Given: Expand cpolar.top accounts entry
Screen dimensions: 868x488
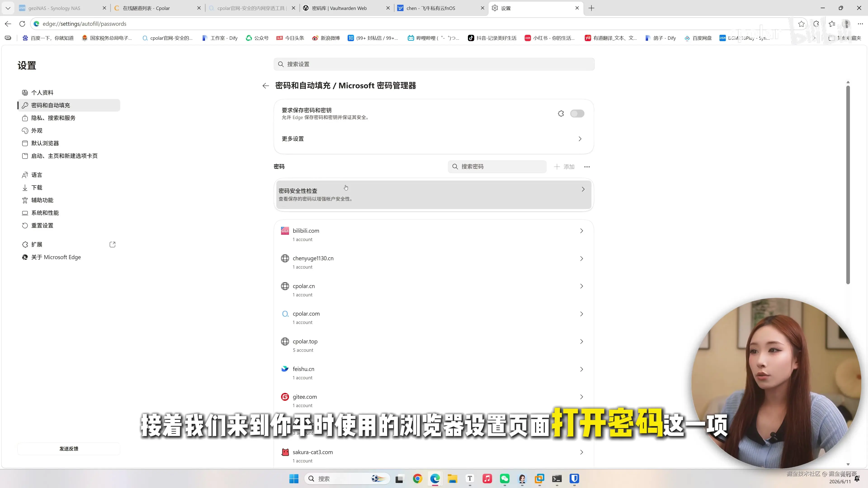Looking at the screenshot, I should [x=434, y=345].
